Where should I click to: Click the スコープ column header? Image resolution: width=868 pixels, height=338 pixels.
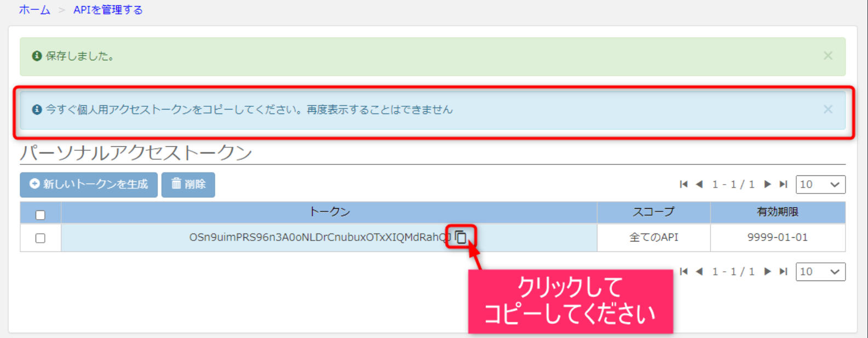coord(653,212)
